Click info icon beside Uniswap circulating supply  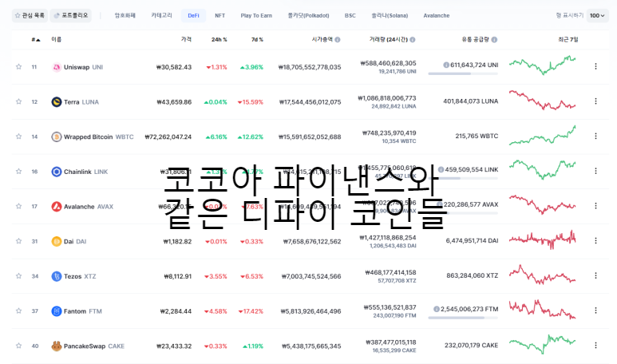446,65
